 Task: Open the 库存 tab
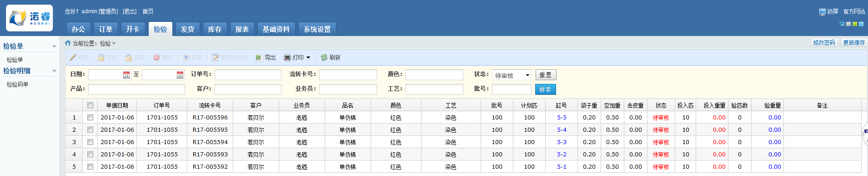(215, 29)
